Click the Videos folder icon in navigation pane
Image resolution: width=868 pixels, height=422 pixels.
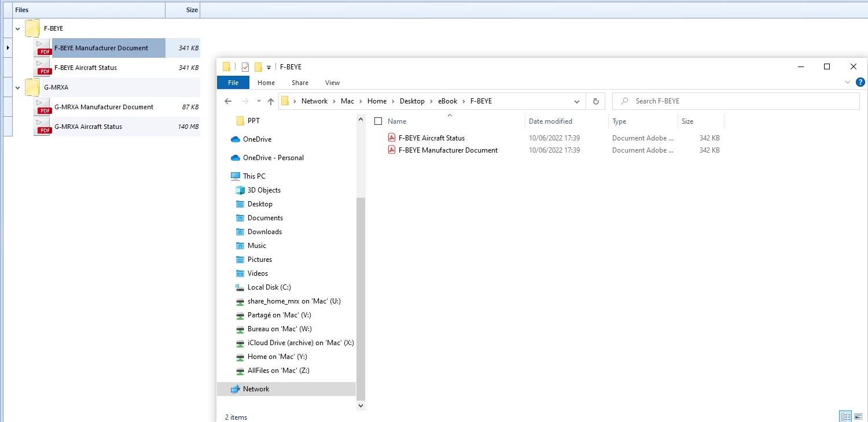[240, 273]
